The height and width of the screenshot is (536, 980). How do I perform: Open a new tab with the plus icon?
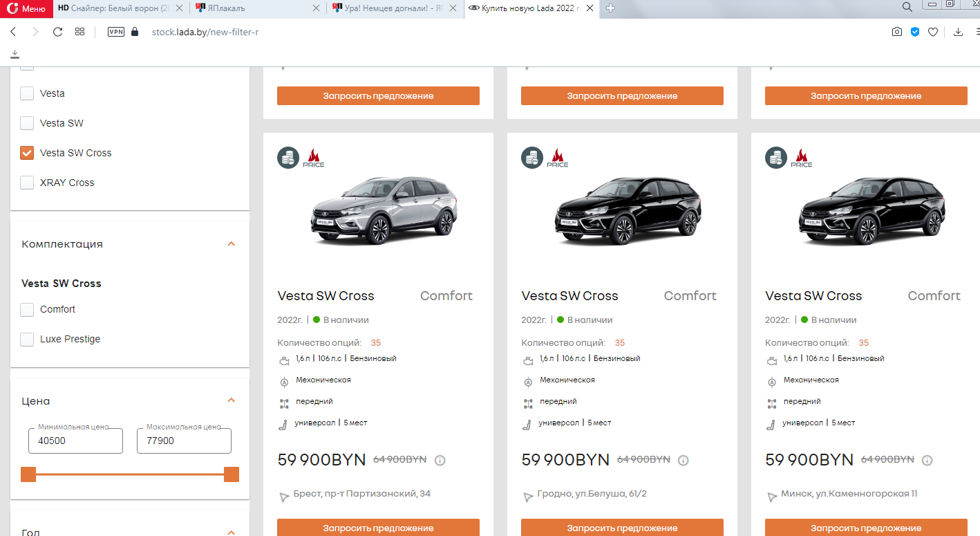(x=611, y=8)
